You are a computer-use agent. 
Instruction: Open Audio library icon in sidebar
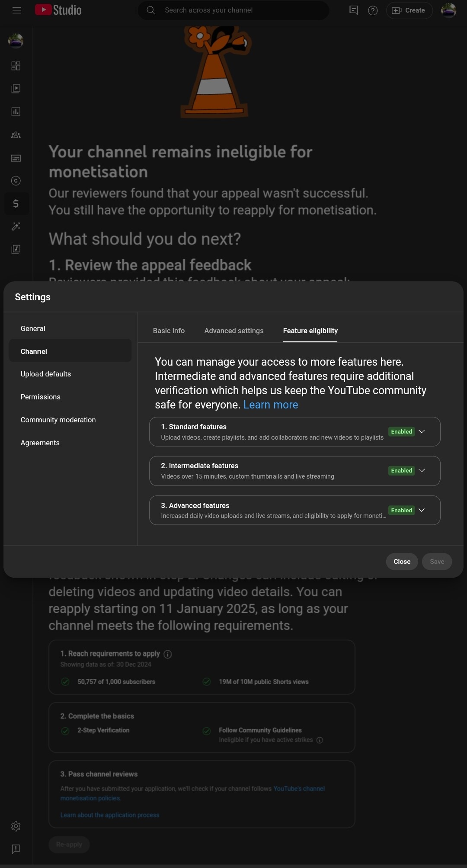pyautogui.click(x=16, y=249)
